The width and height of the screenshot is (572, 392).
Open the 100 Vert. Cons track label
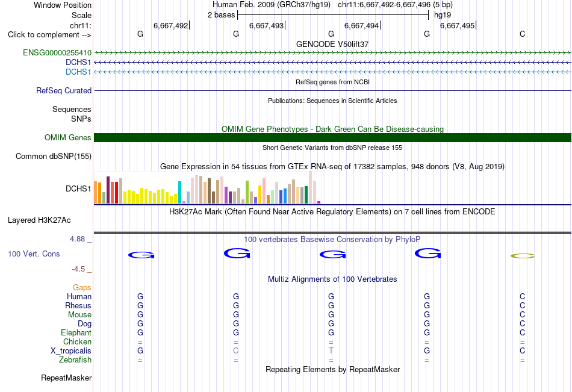34,254
